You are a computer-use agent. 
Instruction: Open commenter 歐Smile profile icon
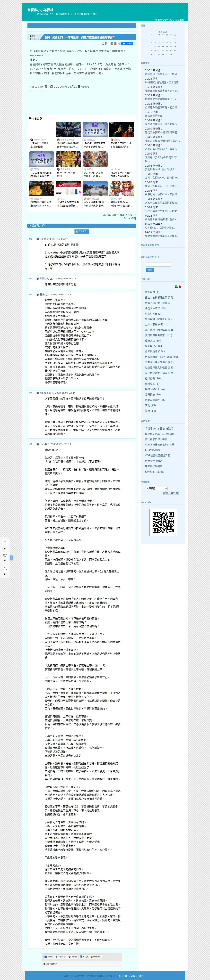click(x=38, y=393)
